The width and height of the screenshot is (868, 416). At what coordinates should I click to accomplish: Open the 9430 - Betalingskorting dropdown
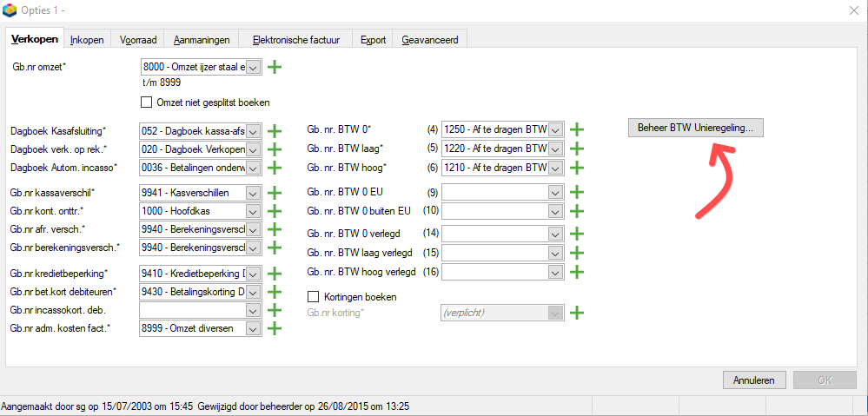(253, 292)
